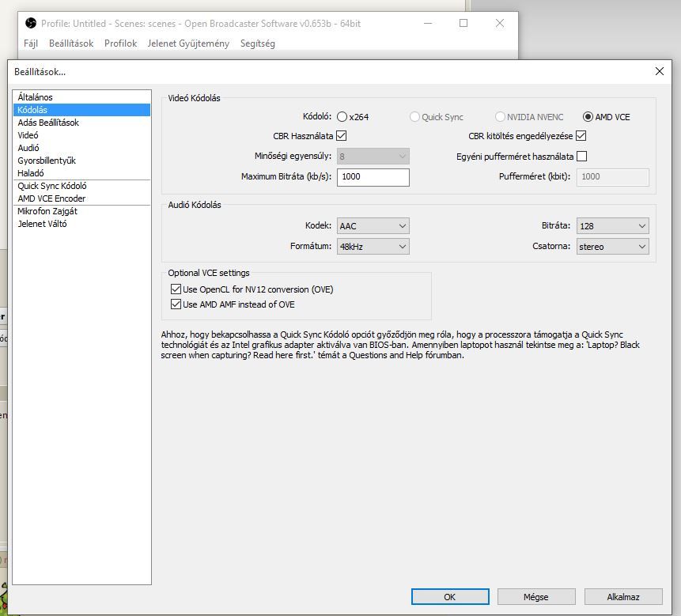Enable Egyéni pufferméret használata checkbox

pyautogui.click(x=581, y=157)
